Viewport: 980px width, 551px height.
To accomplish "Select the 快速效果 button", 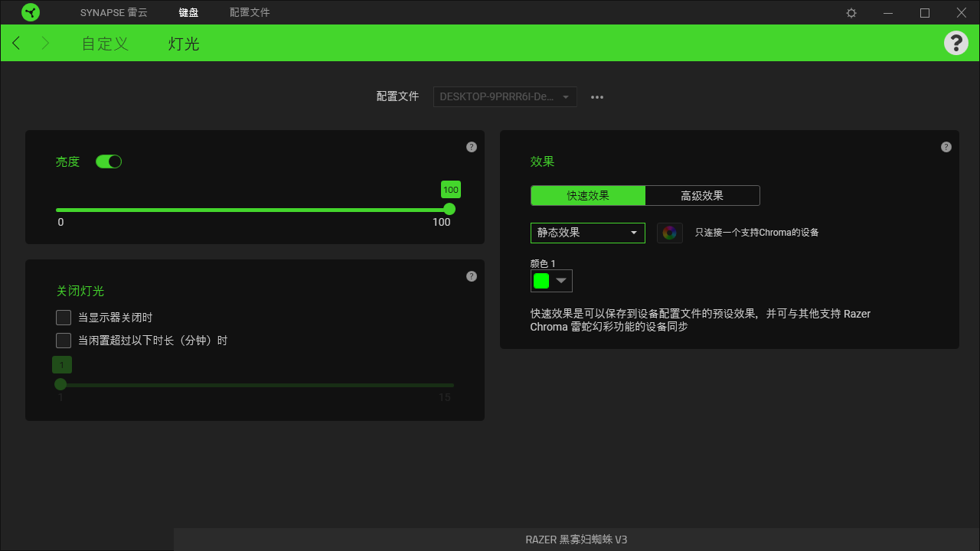I will pos(588,196).
